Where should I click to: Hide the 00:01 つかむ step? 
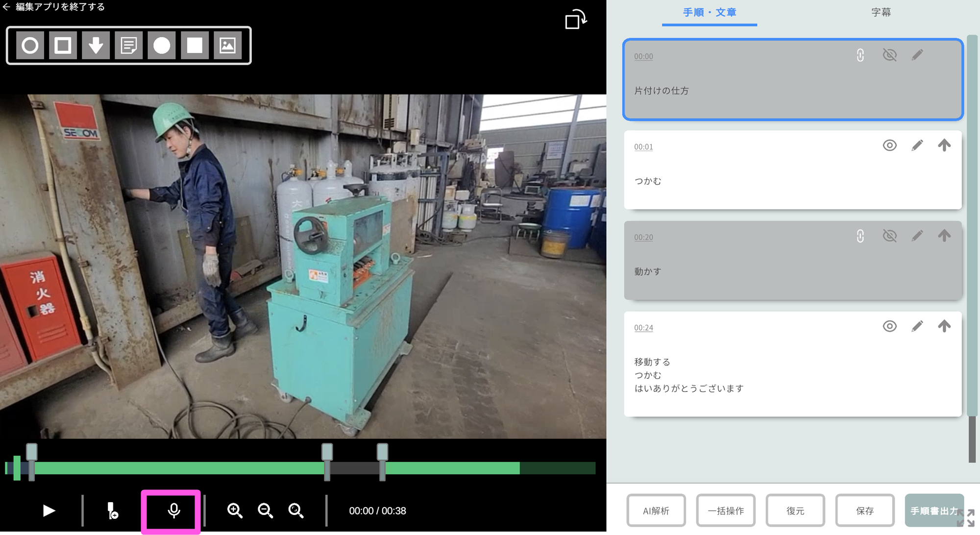pyautogui.click(x=889, y=146)
